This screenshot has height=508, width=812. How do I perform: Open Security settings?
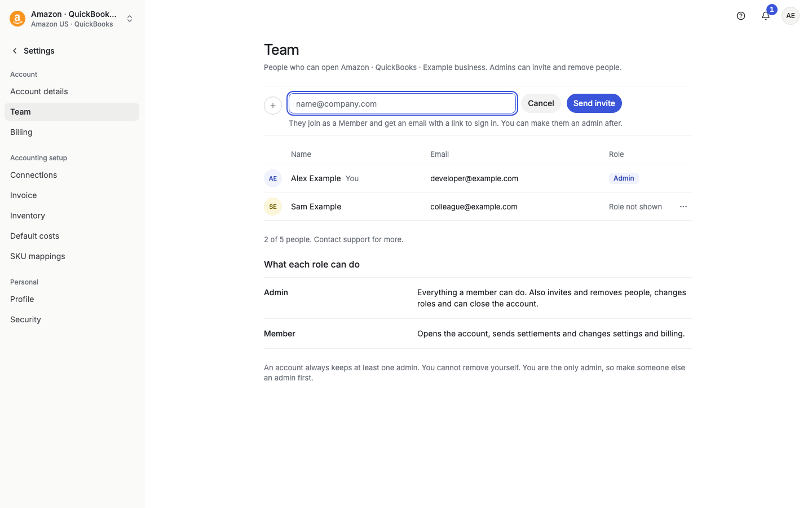pyautogui.click(x=72, y=319)
